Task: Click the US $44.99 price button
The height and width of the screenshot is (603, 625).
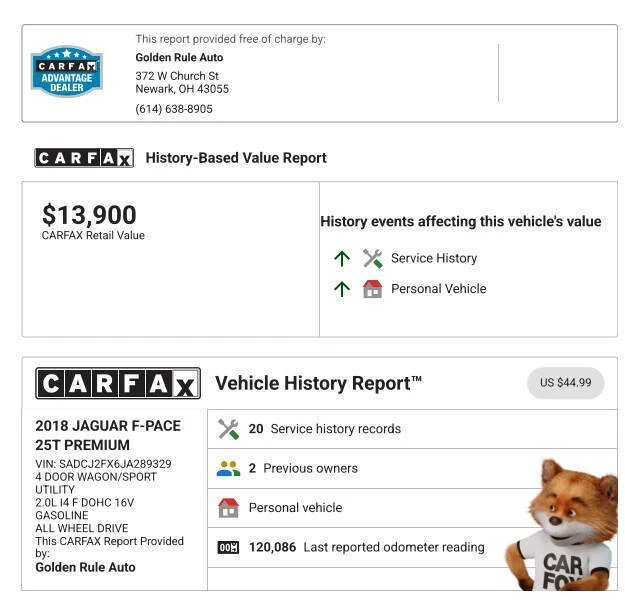Action: click(566, 383)
